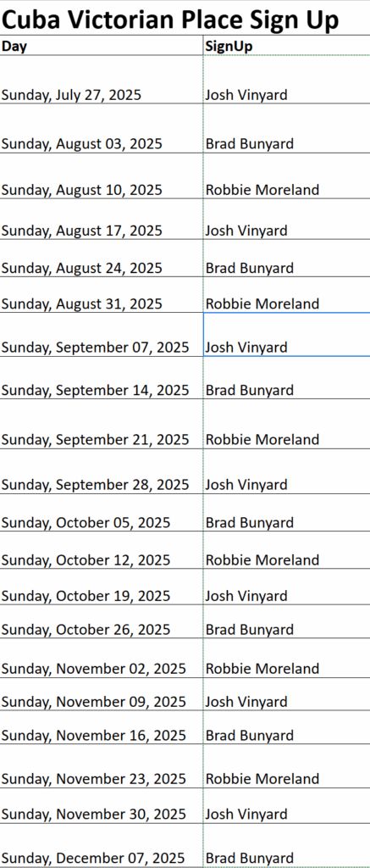
Task: Select the Sunday, July 27, 2025 cell
Action: [x=102, y=80]
